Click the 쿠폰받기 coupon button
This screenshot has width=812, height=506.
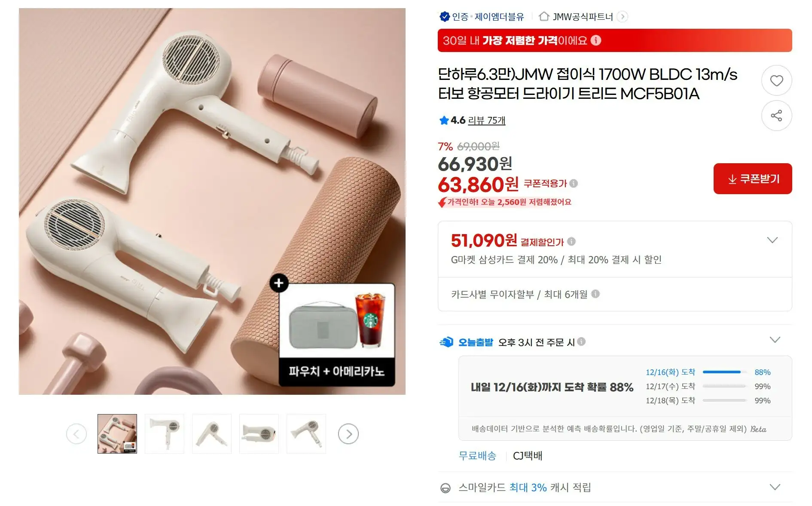coord(753,179)
